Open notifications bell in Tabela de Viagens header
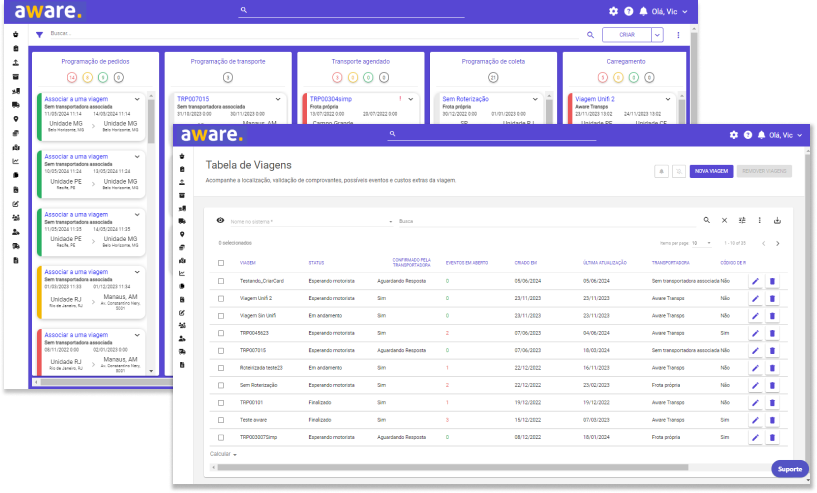This screenshot has width=817, height=493. click(x=761, y=135)
